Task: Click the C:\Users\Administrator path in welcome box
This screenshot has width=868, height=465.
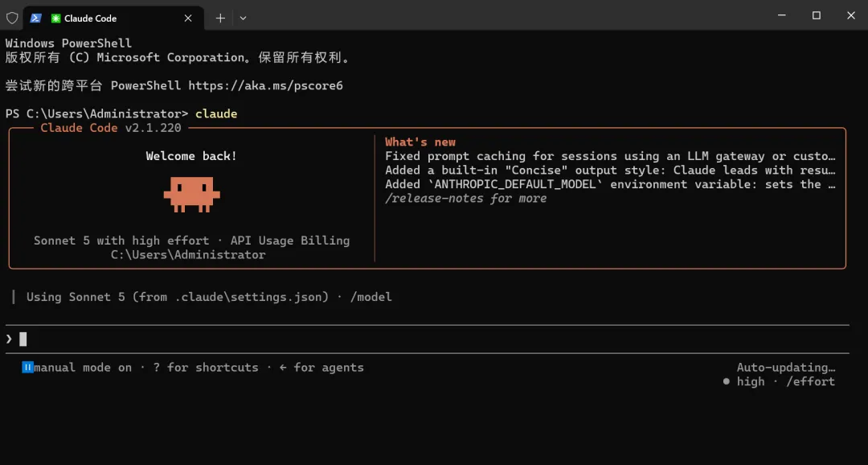Action: 188,255
